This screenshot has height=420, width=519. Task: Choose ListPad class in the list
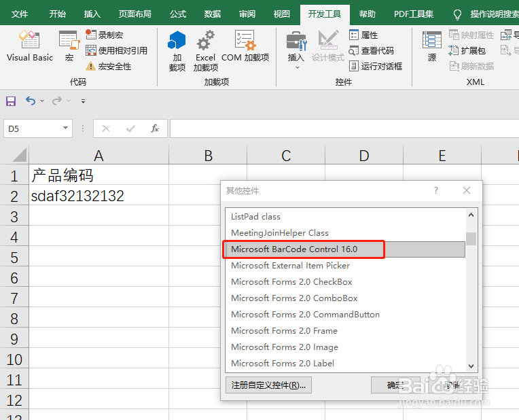pyautogui.click(x=345, y=216)
